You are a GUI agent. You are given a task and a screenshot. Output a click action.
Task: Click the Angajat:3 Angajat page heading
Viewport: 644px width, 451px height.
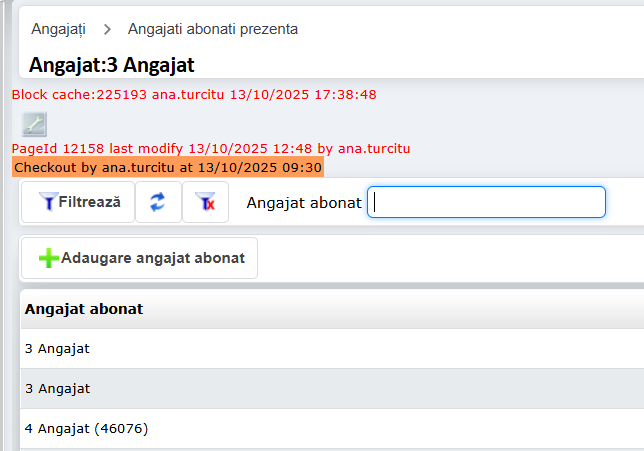point(112,65)
